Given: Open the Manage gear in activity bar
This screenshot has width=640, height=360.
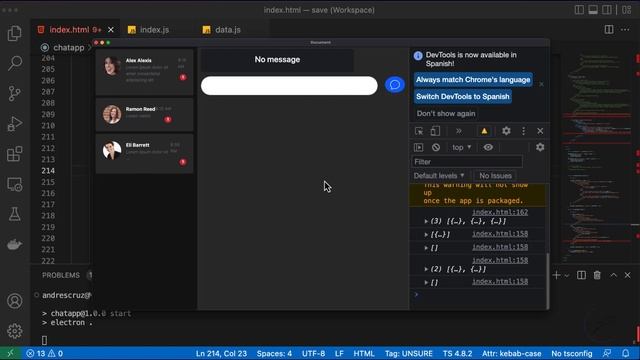Looking at the screenshot, I should [15, 331].
